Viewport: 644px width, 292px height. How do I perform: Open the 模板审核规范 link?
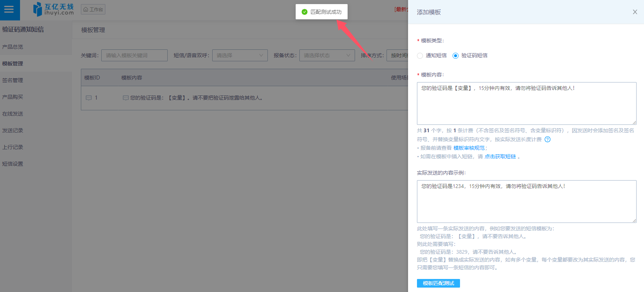(469, 148)
